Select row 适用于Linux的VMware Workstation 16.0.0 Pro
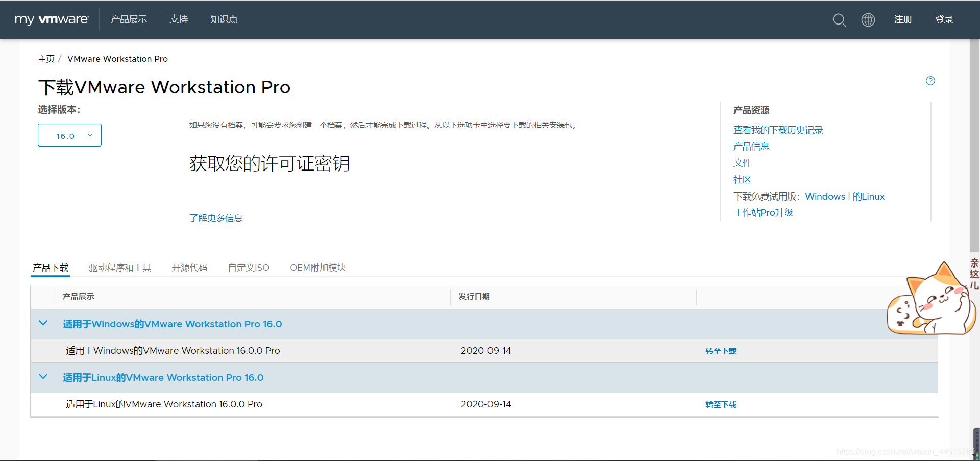Viewport: 980px width, 461px height. tap(484, 404)
